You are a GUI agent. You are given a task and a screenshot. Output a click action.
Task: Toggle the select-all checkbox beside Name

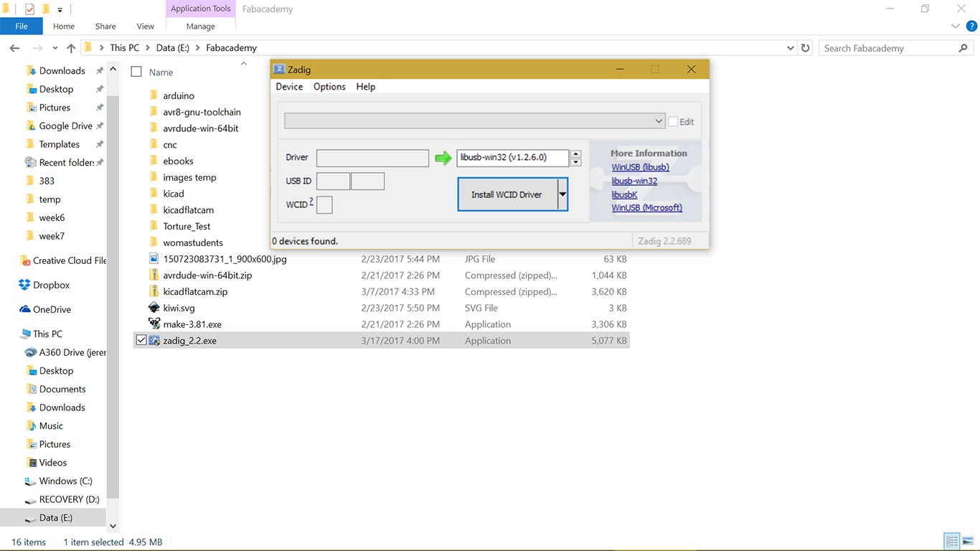point(136,72)
